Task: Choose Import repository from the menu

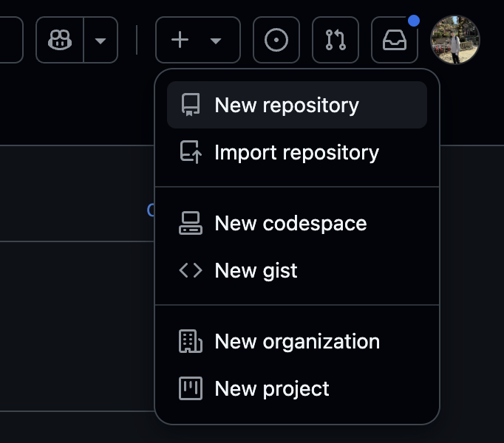Action: point(296,152)
